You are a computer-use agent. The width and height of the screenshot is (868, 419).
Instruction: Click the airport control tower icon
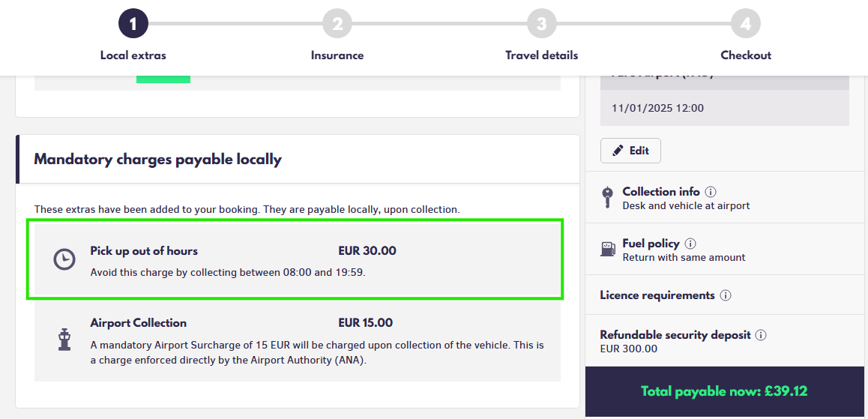64,340
